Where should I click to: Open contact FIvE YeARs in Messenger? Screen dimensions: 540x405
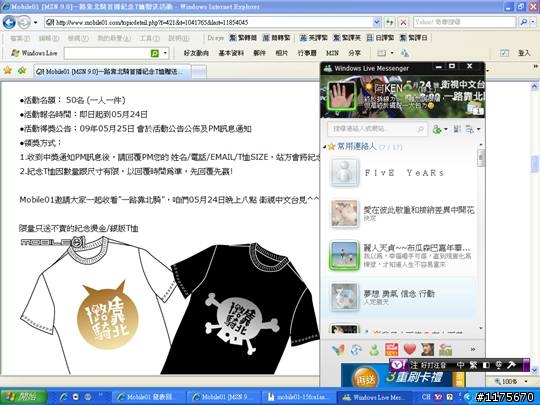[x=400, y=173]
